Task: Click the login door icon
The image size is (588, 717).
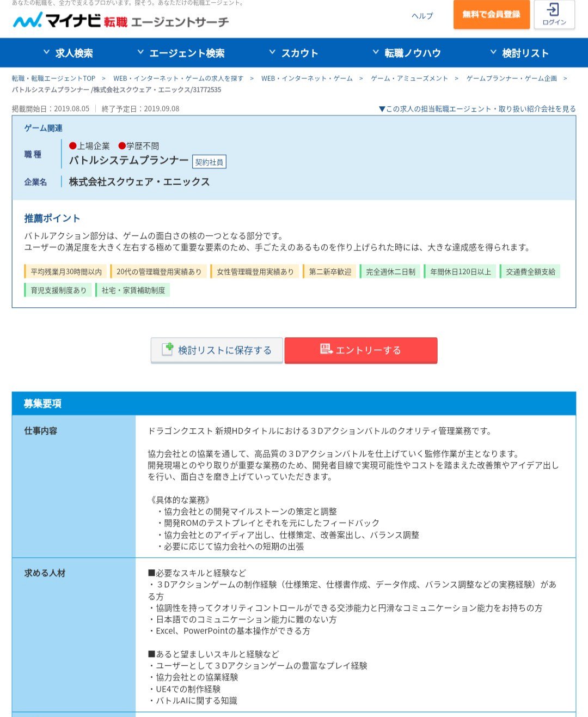Action: pyautogui.click(x=554, y=9)
